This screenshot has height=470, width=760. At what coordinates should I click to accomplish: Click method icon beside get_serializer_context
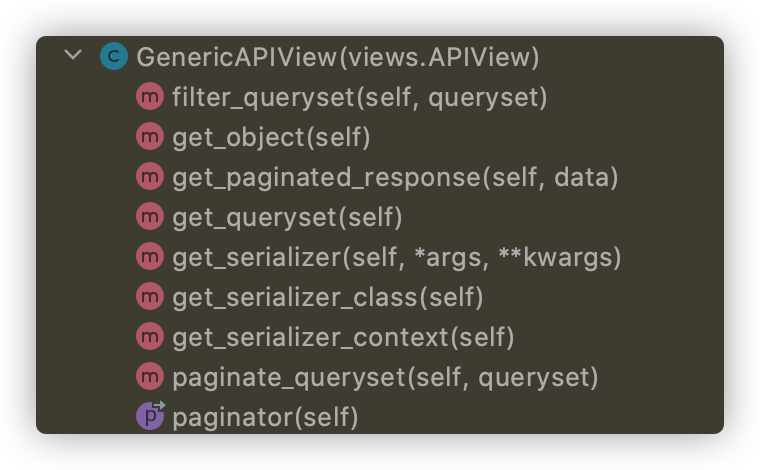tap(150, 336)
